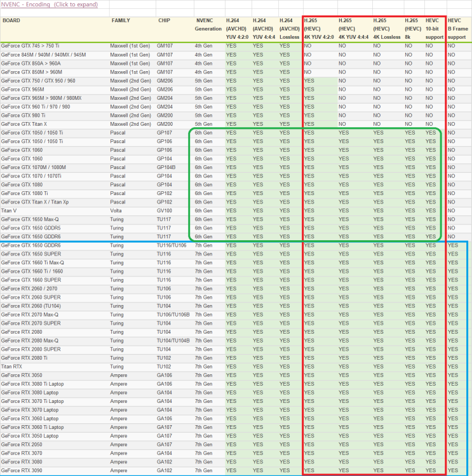Click the H.264 (AVCHD) YUV 4:2:0 header
The width and height of the screenshot is (472, 476).
point(237,29)
